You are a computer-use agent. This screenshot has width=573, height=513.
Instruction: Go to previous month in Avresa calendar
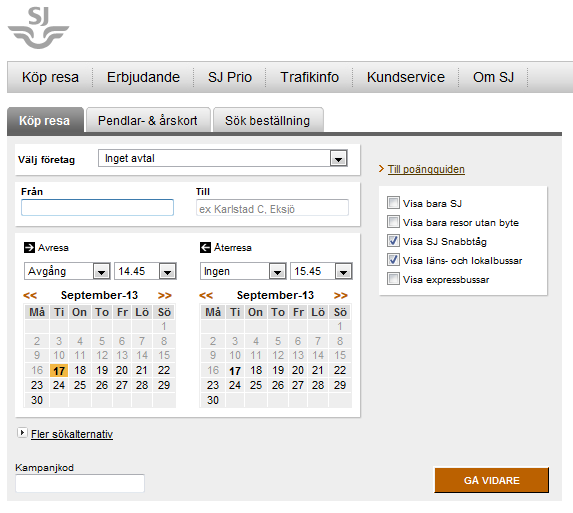[30, 295]
